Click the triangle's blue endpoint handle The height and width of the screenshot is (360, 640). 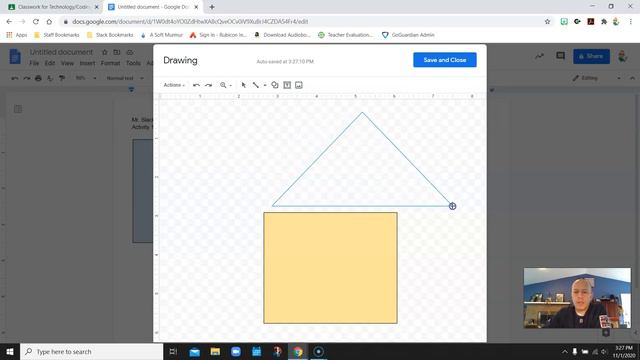click(452, 206)
